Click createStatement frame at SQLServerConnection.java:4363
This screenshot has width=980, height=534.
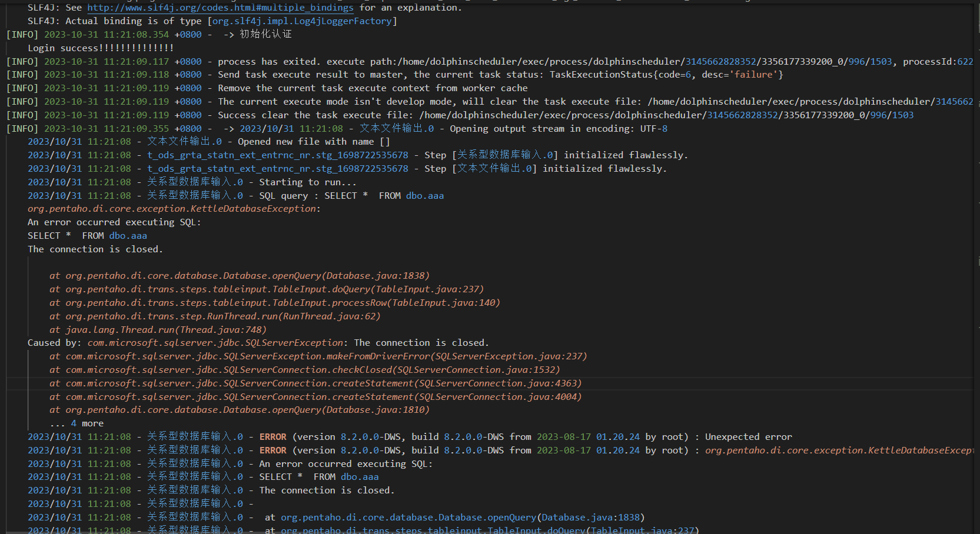(315, 383)
